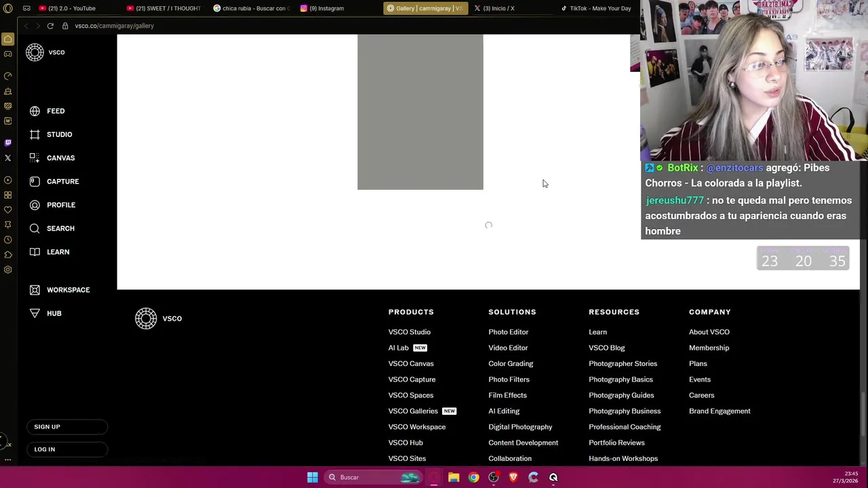The image size is (868, 488).
Task: Open Google Chrome from the taskbar
Action: click(473, 477)
